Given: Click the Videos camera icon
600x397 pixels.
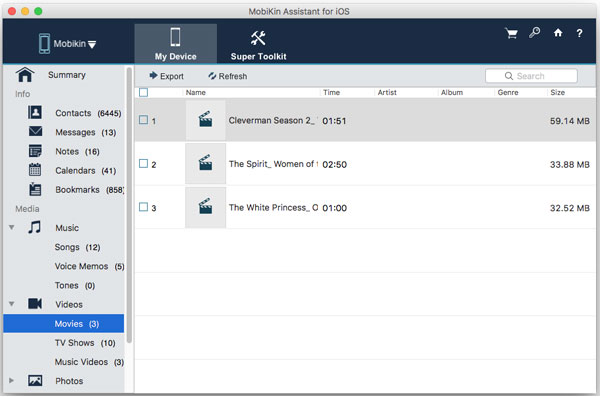Looking at the screenshot, I should click(35, 304).
